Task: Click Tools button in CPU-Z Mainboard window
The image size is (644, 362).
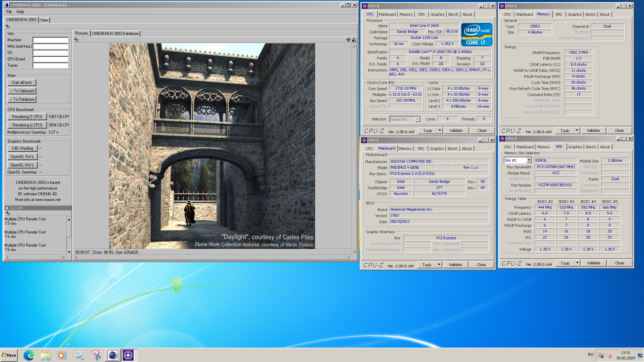Action: coord(427,265)
